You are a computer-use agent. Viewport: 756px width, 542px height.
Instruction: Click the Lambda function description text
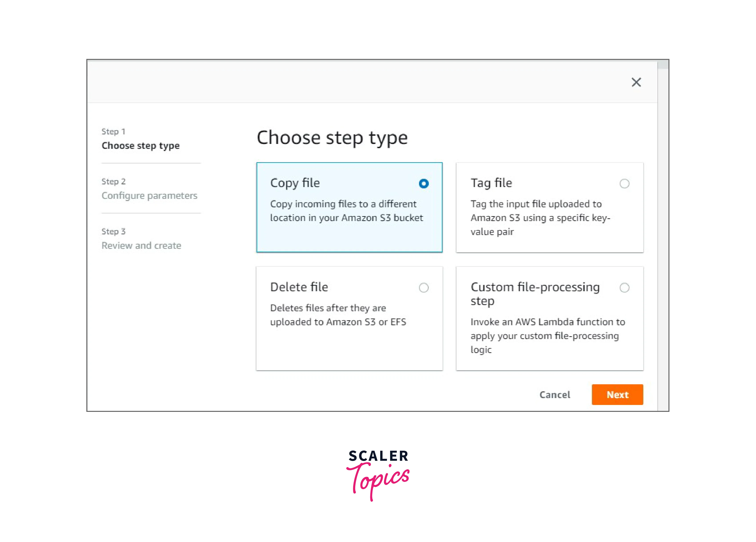point(547,335)
